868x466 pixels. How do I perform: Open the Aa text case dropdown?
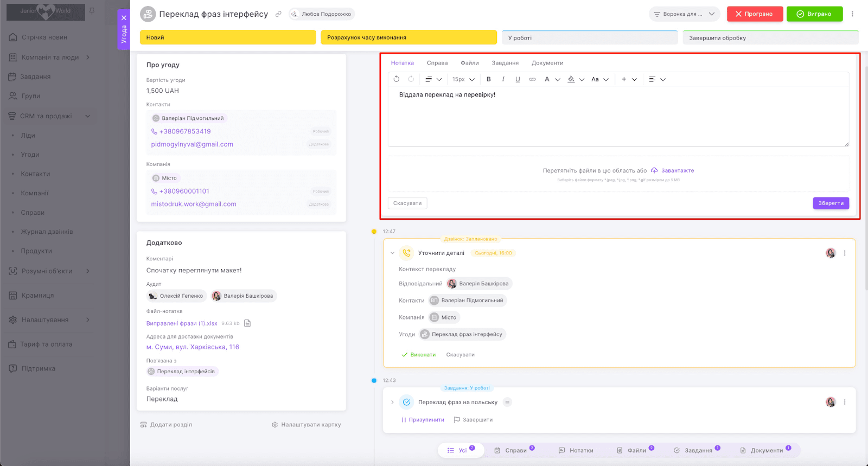click(600, 79)
